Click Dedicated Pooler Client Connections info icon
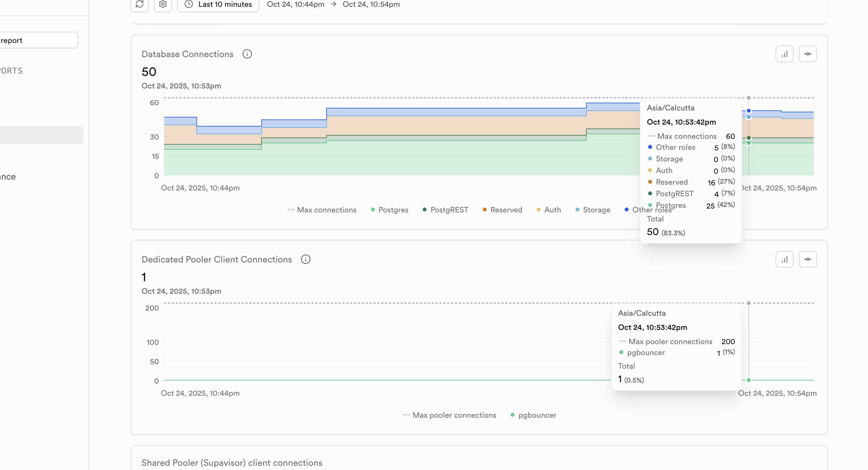 [305, 259]
